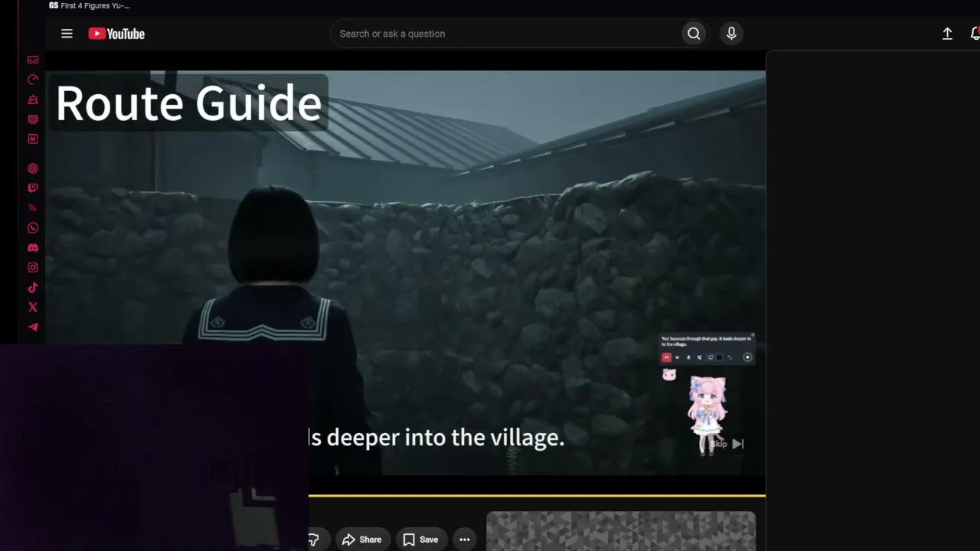This screenshot has width=980, height=551.
Task: Open Telegram from the browser sidebar
Action: coord(33,327)
